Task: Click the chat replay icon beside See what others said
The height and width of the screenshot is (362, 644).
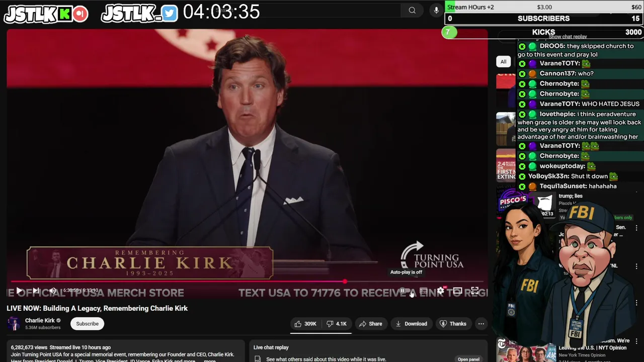Action: click(258, 359)
